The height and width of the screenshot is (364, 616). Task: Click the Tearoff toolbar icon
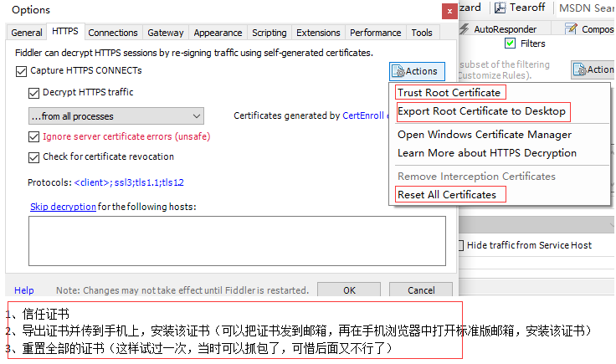tap(501, 8)
